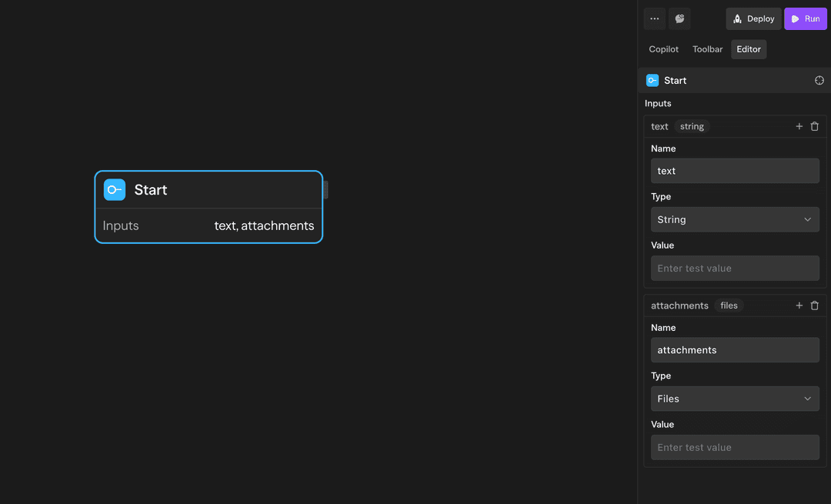The width and height of the screenshot is (831, 504).
Task: Click the crosshair icon beside Start header
Action: (819, 80)
